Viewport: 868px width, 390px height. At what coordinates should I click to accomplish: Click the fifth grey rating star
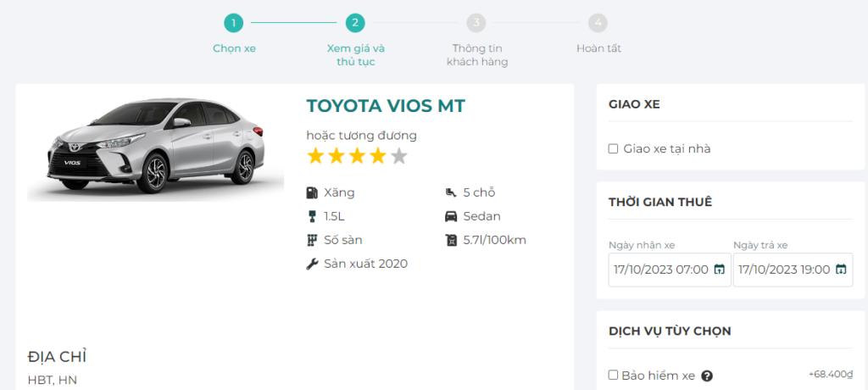point(399,156)
